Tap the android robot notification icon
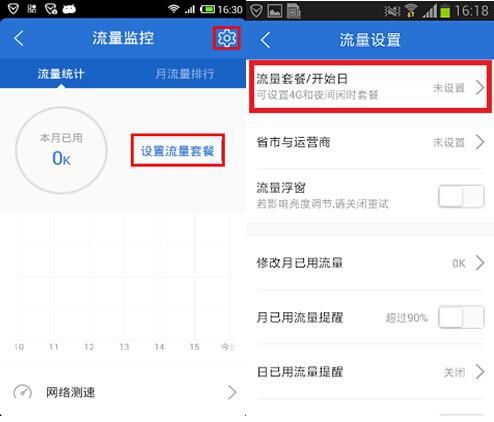The width and height of the screenshot is (494, 422). 69,9
